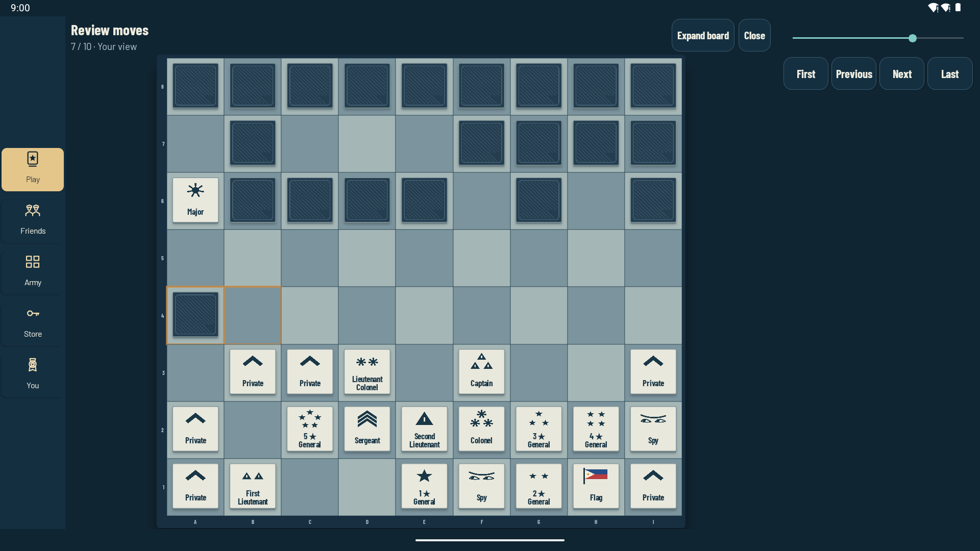The height and width of the screenshot is (551, 980).
Task: Select the Lieutenant Colonel piece
Action: pyautogui.click(x=367, y=372)
